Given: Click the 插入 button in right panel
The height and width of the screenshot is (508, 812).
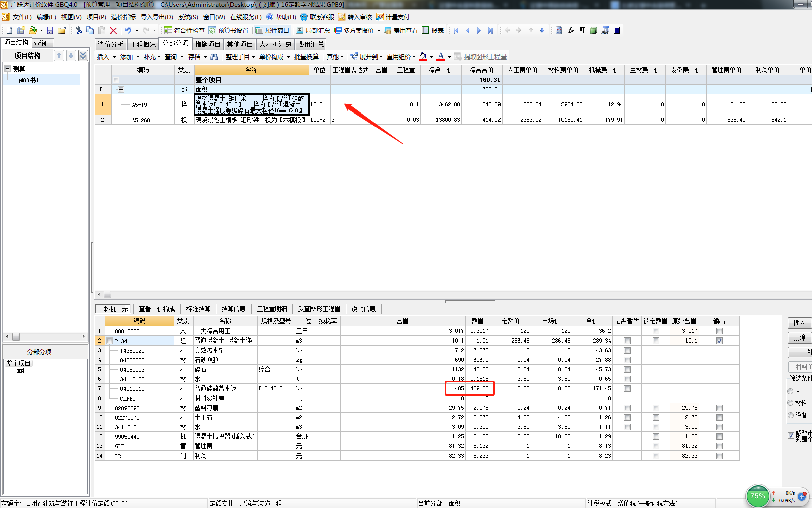Looking at the screenshot, I should (x=799, y=323).
